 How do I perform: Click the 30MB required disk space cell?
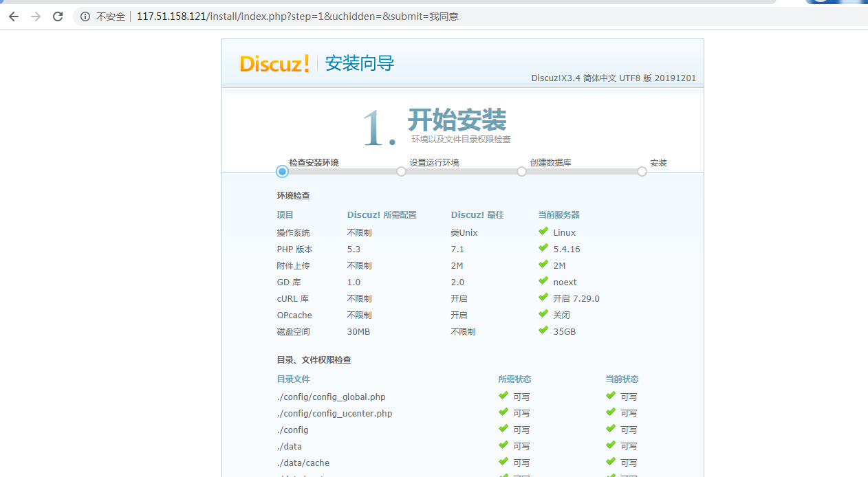click(x=358, y=332)
